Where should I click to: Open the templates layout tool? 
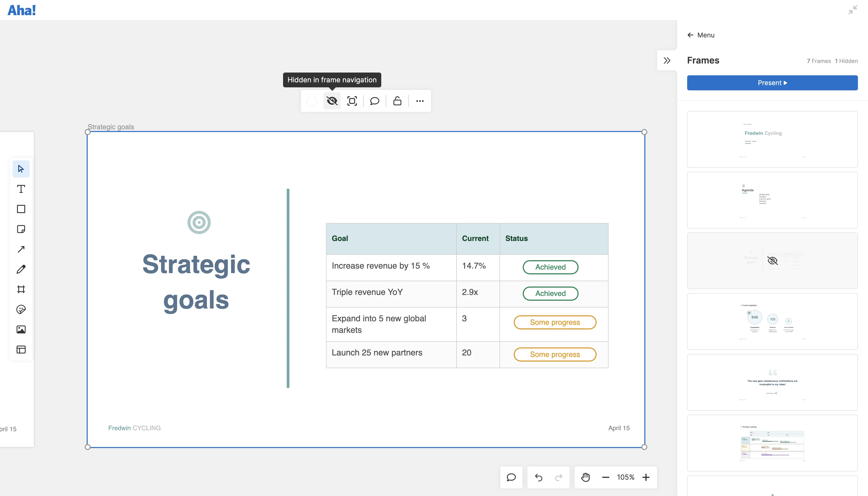(21, 349)
